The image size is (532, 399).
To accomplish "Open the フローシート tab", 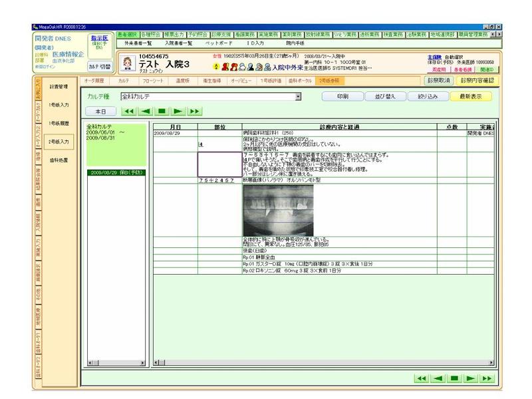I will [153, 80].
